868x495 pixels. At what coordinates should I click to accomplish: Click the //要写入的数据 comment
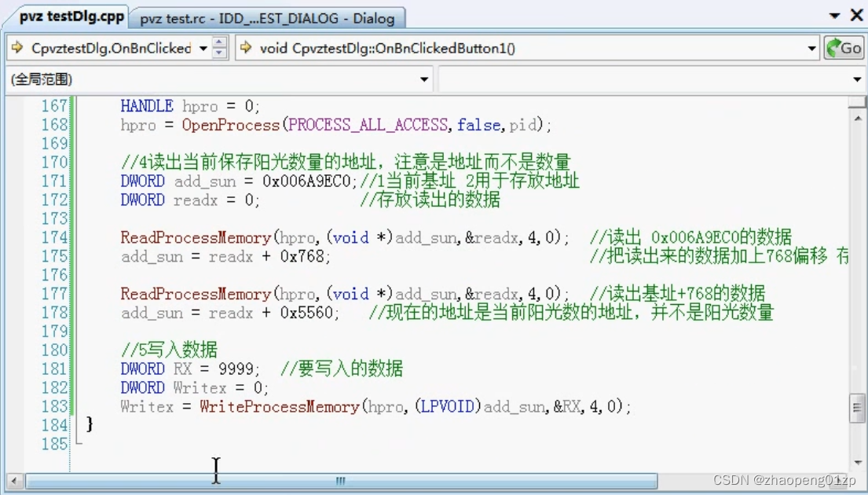click(342, 368)
